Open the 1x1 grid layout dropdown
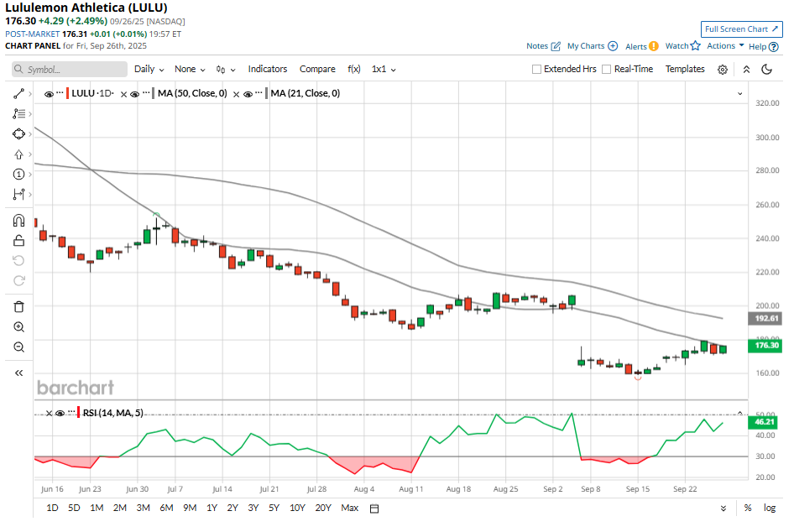Viewport: 794px width, 532px height. [384, 70]
